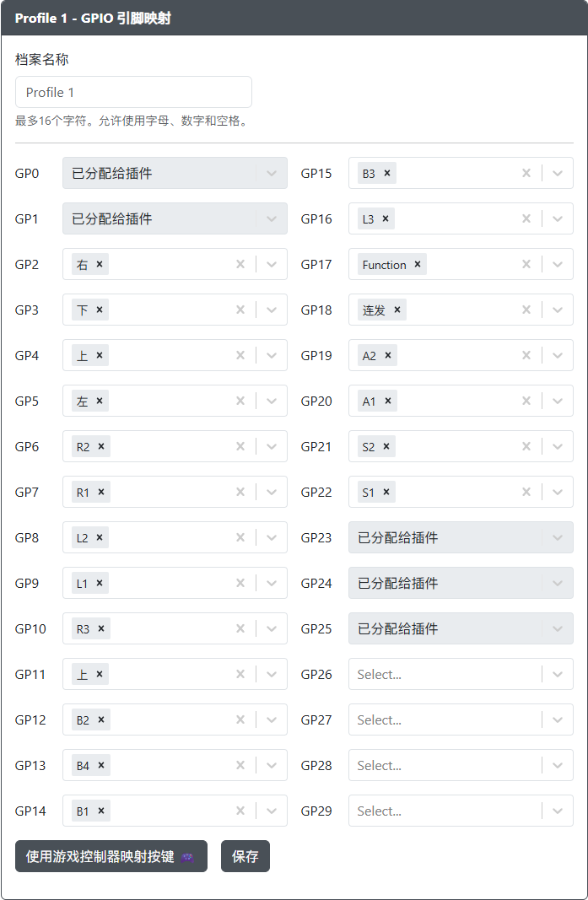
Task: Expand the GP3 dropdown chevron
Action: coord(272,310)
